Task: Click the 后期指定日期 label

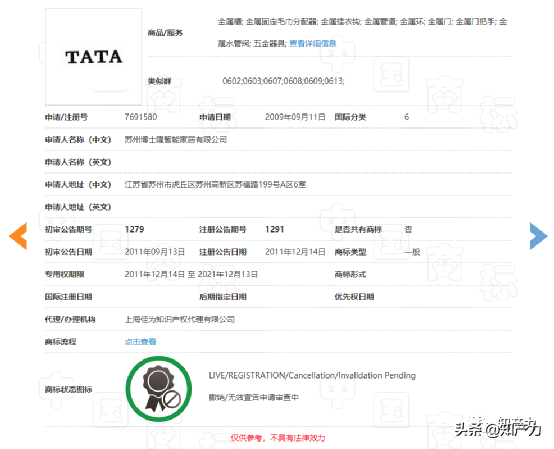Action: (x=223, y=297)
